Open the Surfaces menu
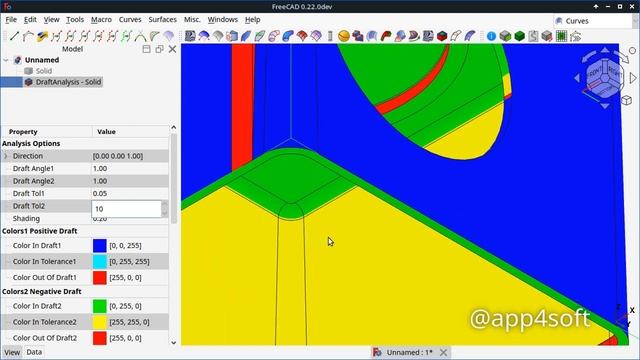The height and width of the screenshot is (360, 640). click(162, 20)
